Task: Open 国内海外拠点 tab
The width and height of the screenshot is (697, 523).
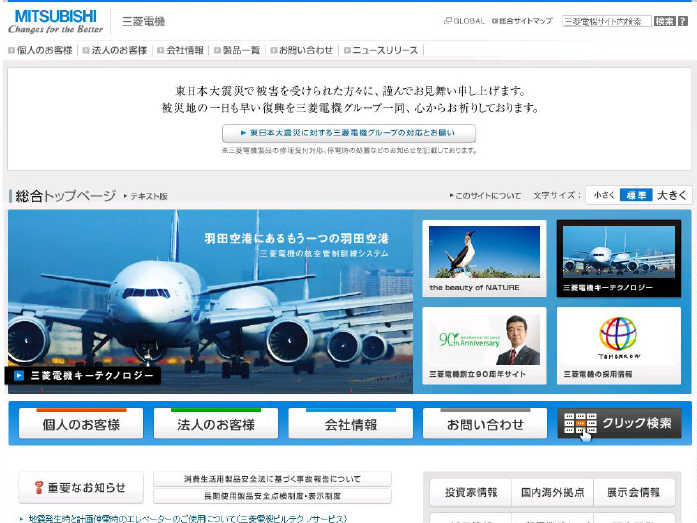Action: pos(553,492)
